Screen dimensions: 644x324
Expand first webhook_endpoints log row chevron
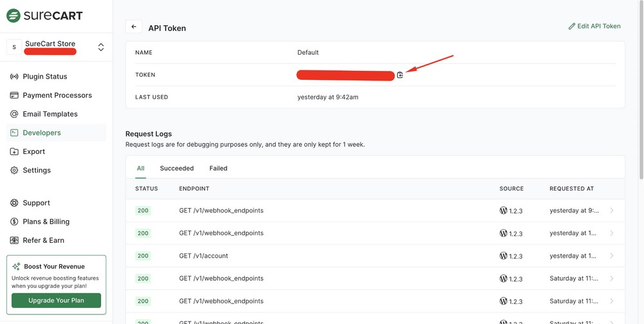point(612,210)
